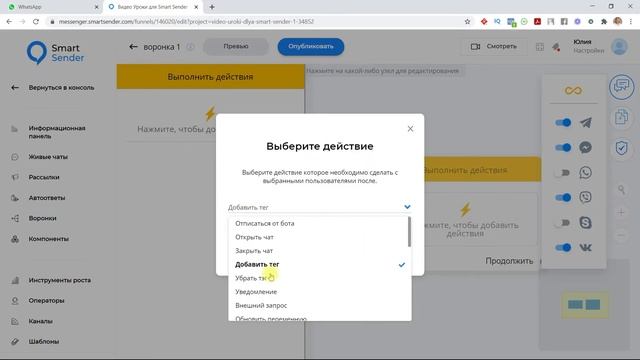The height and width of the screenshot is (360, 640).
Task: Open Живые чаты in sidebar
Action: tap(48, 157)
